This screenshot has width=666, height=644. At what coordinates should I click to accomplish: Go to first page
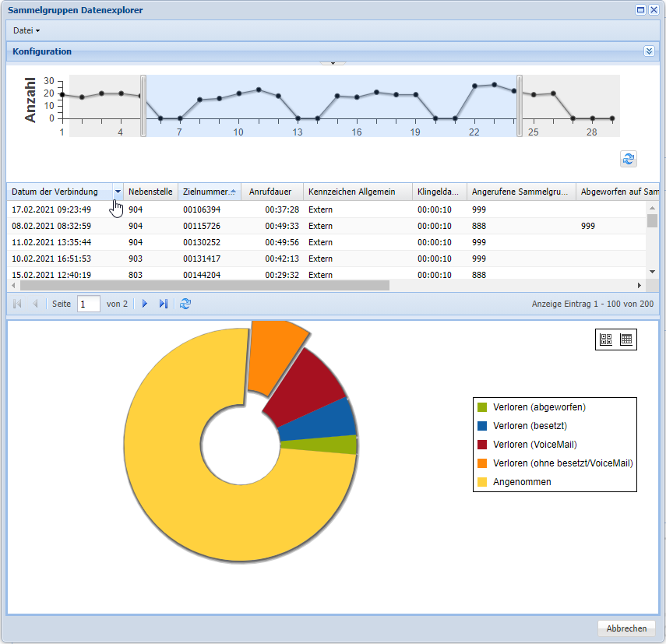click(17, 304)
